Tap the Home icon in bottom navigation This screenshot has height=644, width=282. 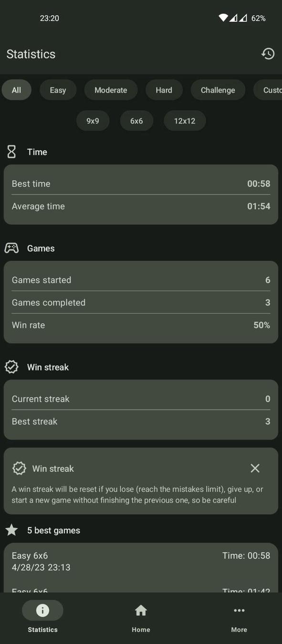(x=141, y=610)
